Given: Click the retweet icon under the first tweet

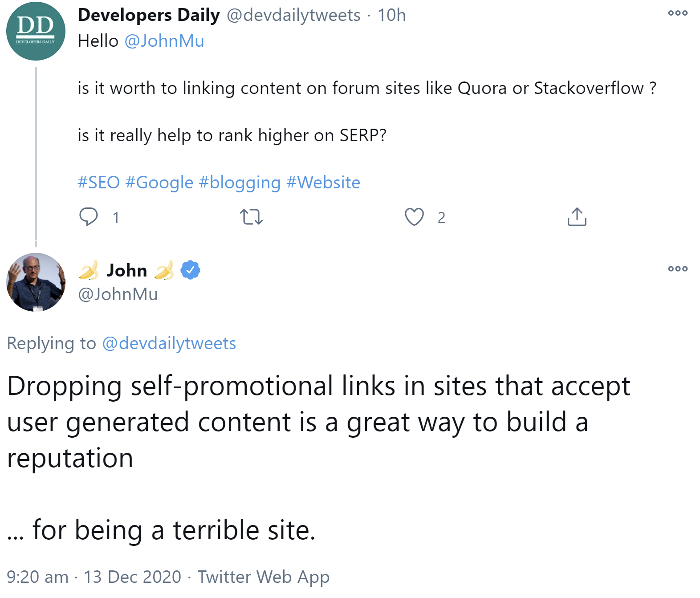Looking at the screenshot, I should pos(252,217).
